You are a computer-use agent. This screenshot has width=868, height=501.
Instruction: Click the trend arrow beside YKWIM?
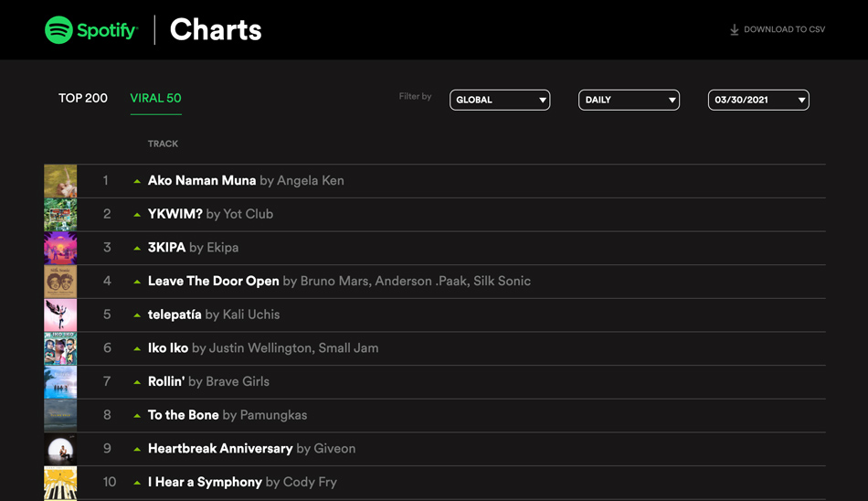click(x=137, y=215)
